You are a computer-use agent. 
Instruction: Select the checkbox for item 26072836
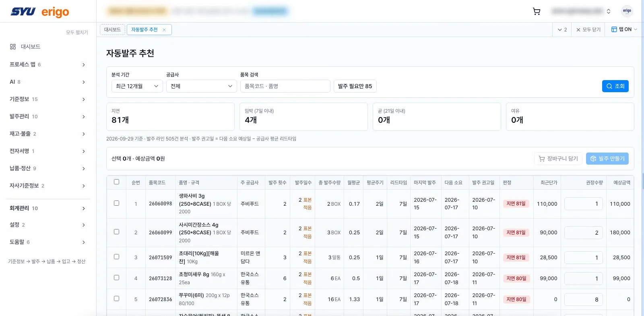tap(117, 299)
